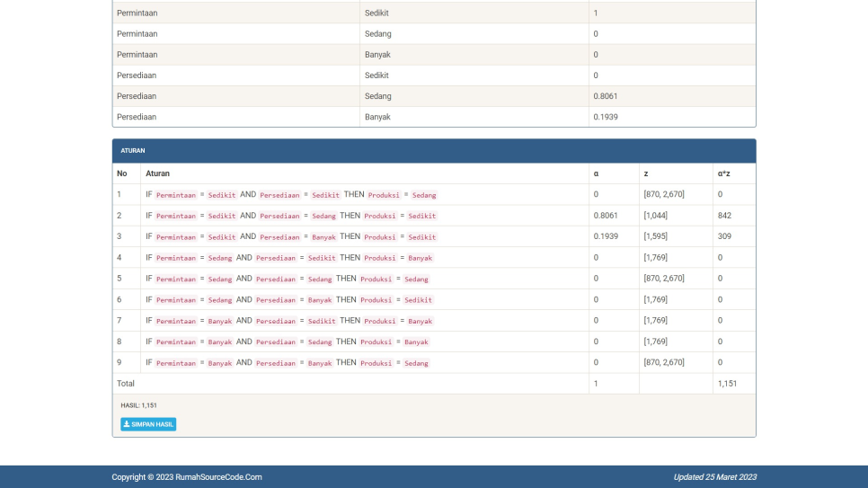The image size is (868, 488).
Task: Click the RumahSourceCode.Com copyright text
Action: 187,477
